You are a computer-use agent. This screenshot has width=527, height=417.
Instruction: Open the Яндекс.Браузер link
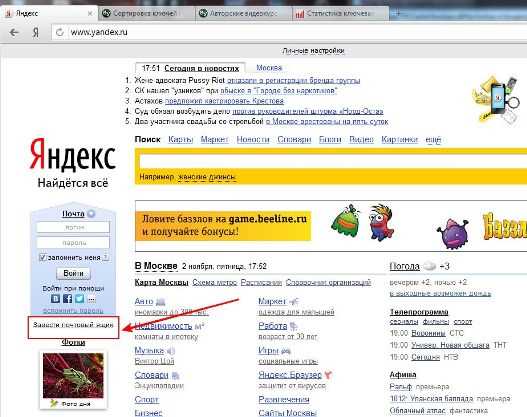click(x=290, y=375)
